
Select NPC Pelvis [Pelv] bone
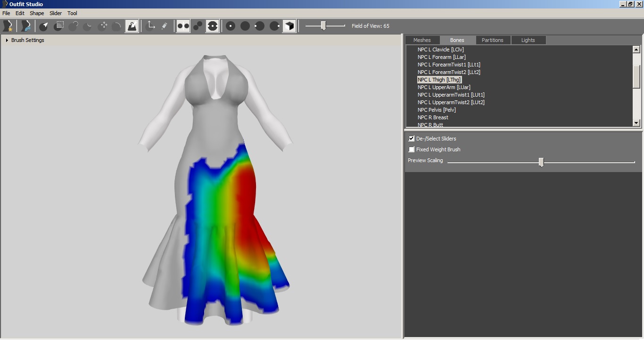(437, 110)
